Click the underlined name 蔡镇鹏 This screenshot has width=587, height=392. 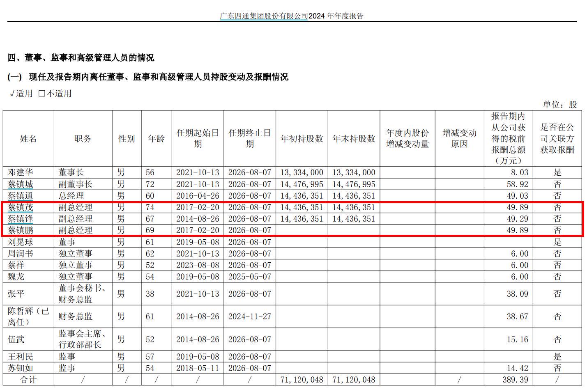coord(20,230)
